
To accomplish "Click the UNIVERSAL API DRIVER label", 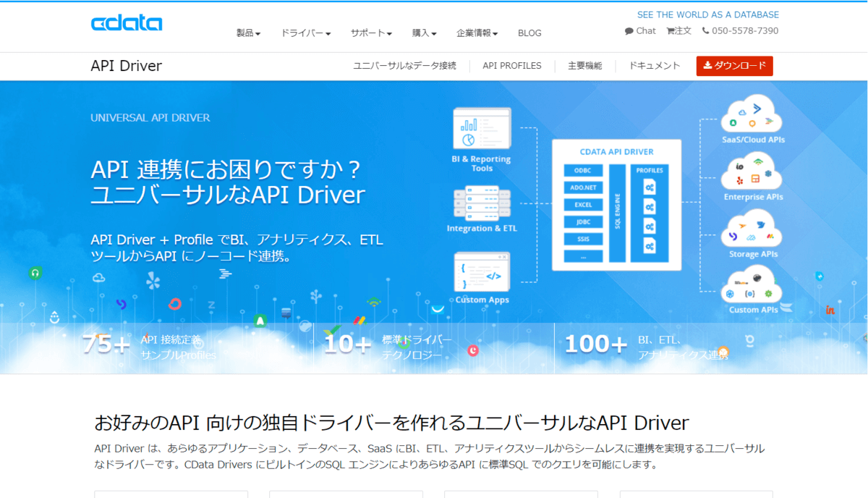I will pos(150,117).
